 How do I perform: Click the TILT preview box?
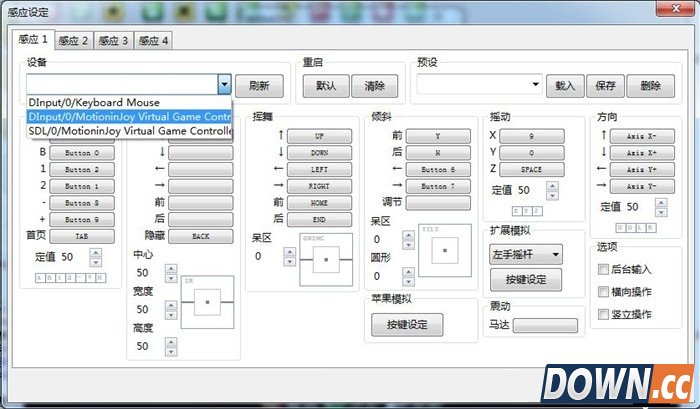pyautogui.click(x=445, y=250)
